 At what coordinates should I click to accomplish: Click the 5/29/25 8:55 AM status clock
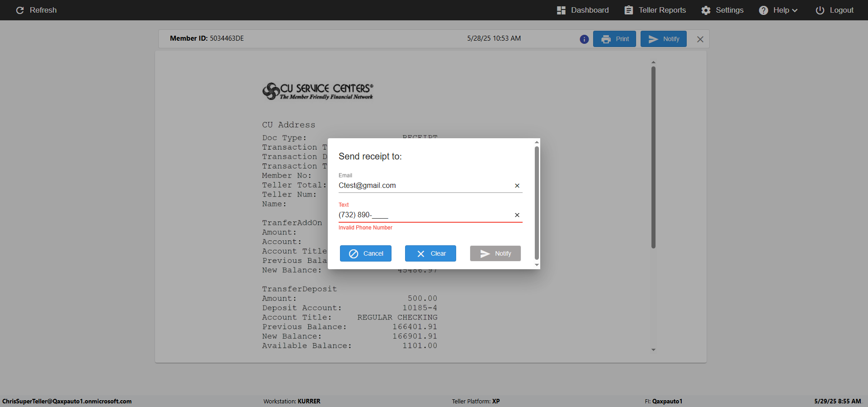(838, 401)
